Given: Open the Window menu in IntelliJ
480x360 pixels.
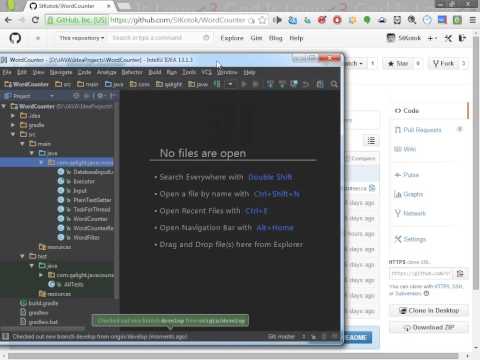Looking at the screenshot, I should pyautogui.click(x=227, y=72).
